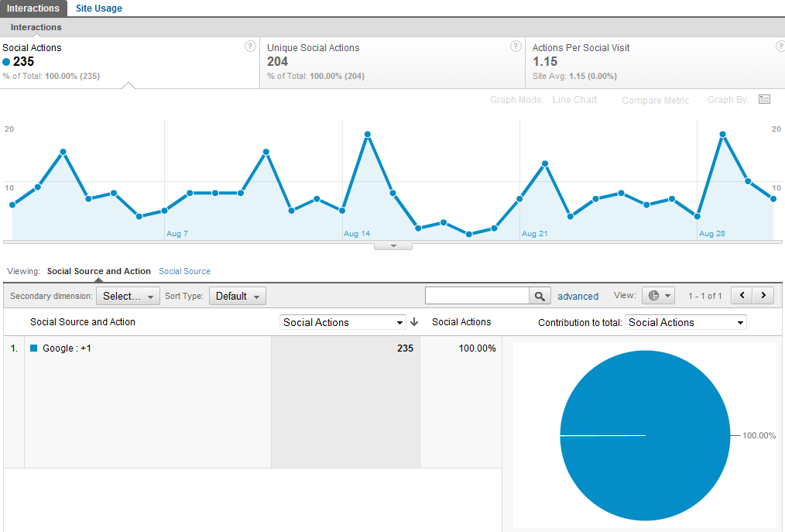The image size is (785, 532).
Task: Select the Interactions tab
Action: point(33,9)
